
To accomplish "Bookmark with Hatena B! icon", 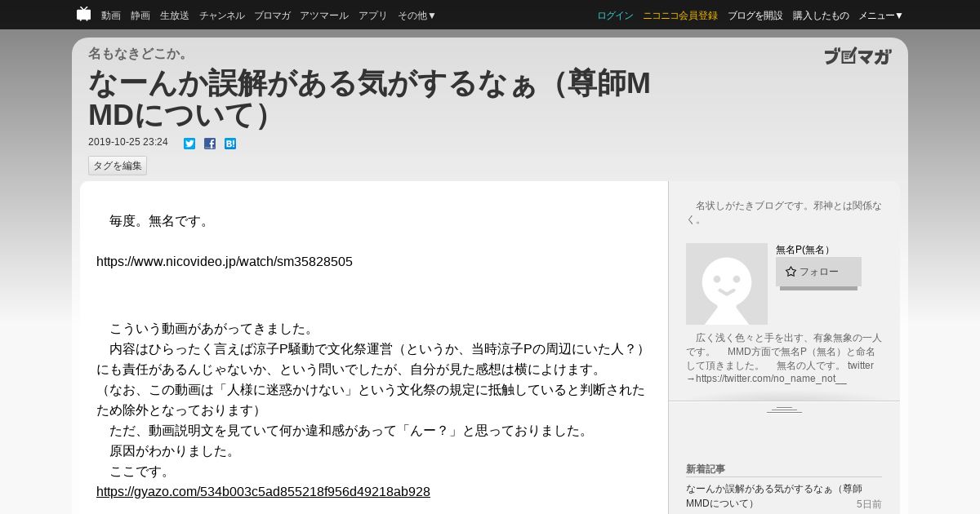I will (230, 144).
